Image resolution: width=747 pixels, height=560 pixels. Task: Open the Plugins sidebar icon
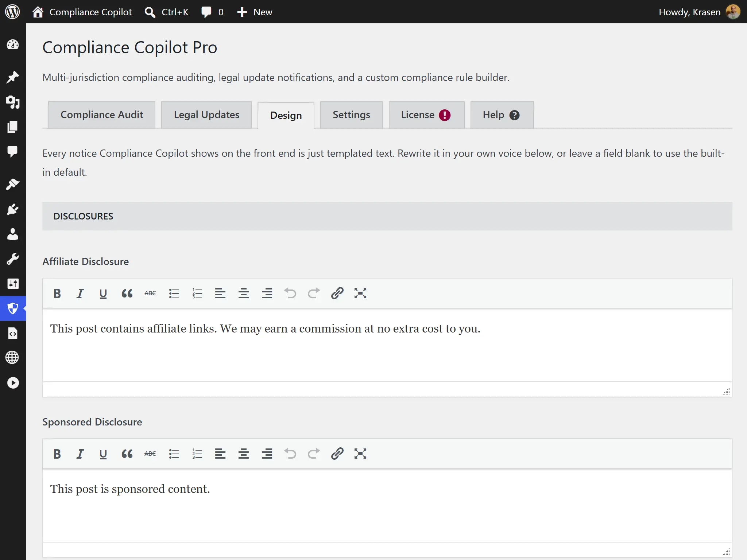(13, 209)
